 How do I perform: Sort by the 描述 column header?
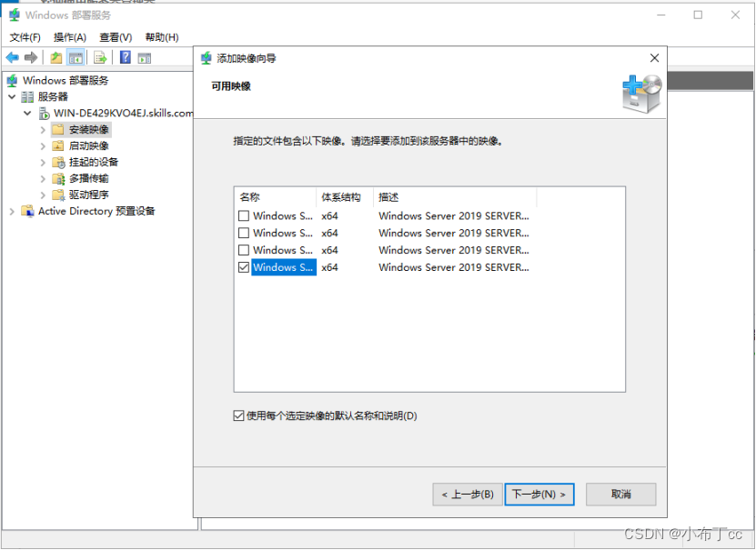click(455, 197)
